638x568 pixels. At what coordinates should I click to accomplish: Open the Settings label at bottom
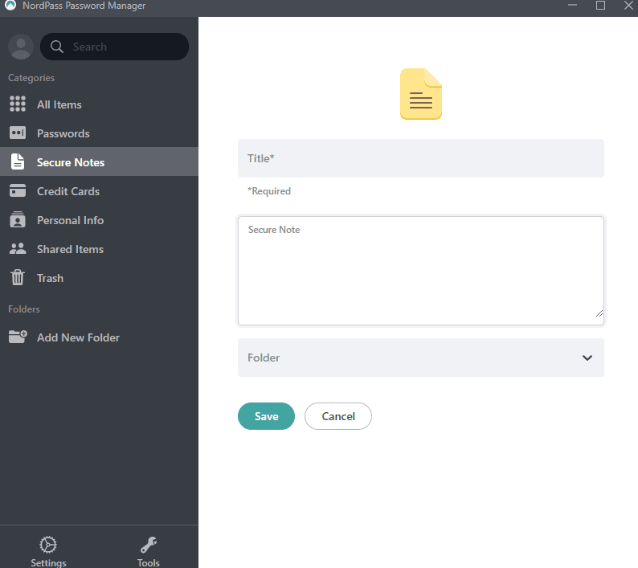(x=48, y=562)
